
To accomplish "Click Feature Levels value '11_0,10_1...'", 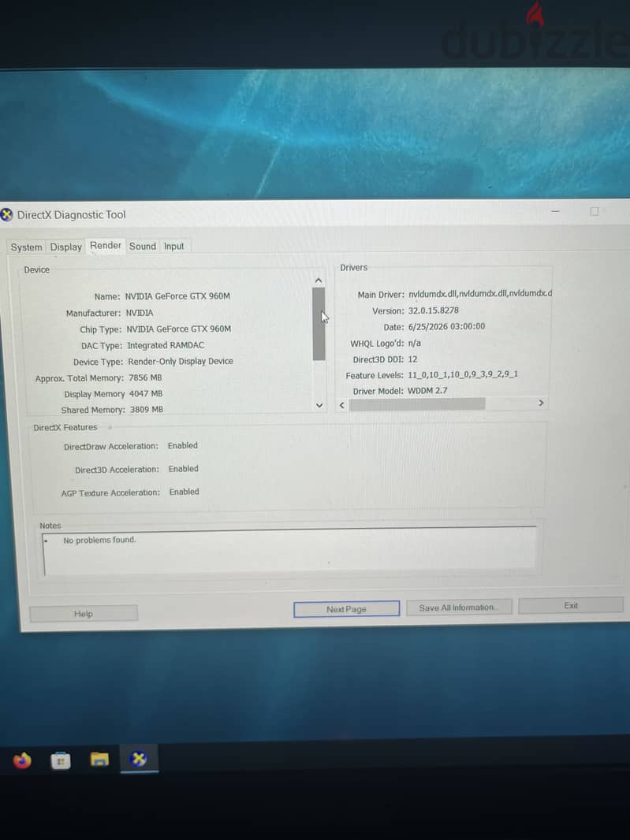I will coord(463,374).
